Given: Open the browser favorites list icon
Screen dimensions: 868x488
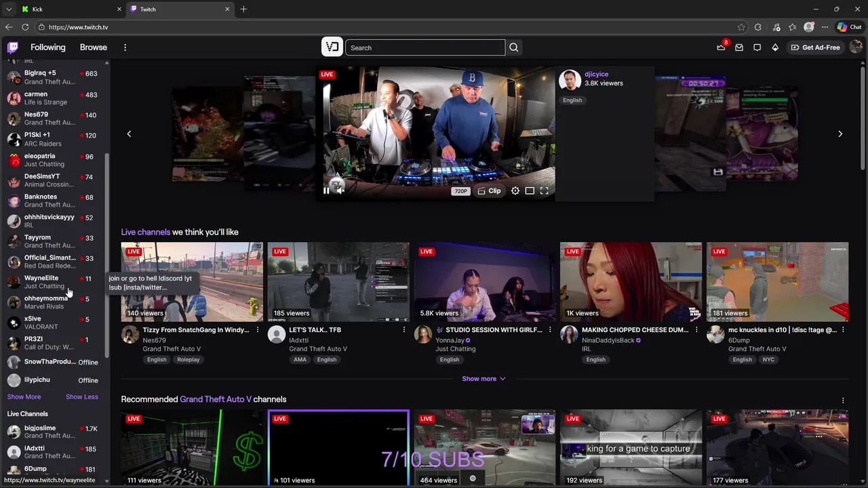Looking at the screenshot, I should 792,27.
